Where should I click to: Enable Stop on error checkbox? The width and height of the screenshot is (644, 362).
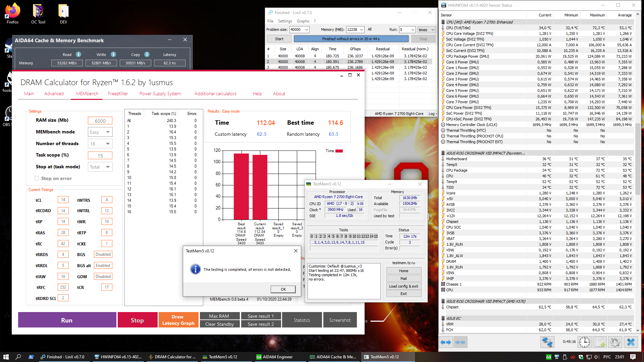coord(37,178)
